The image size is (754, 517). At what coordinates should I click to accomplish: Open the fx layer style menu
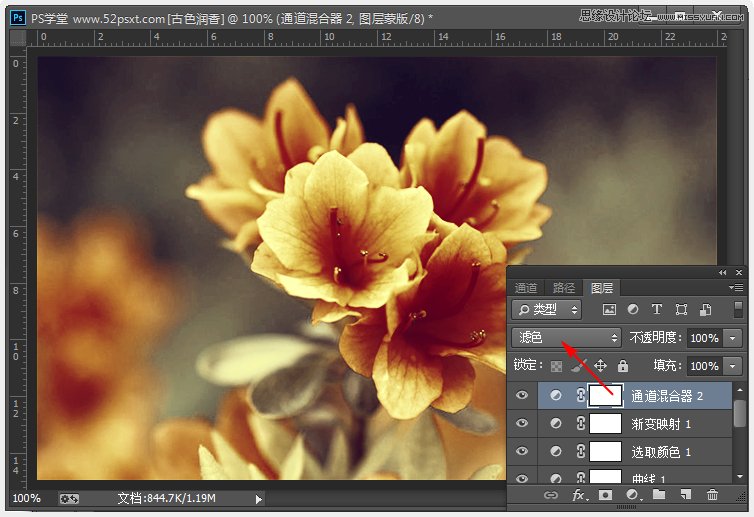(x=579, y=495)
